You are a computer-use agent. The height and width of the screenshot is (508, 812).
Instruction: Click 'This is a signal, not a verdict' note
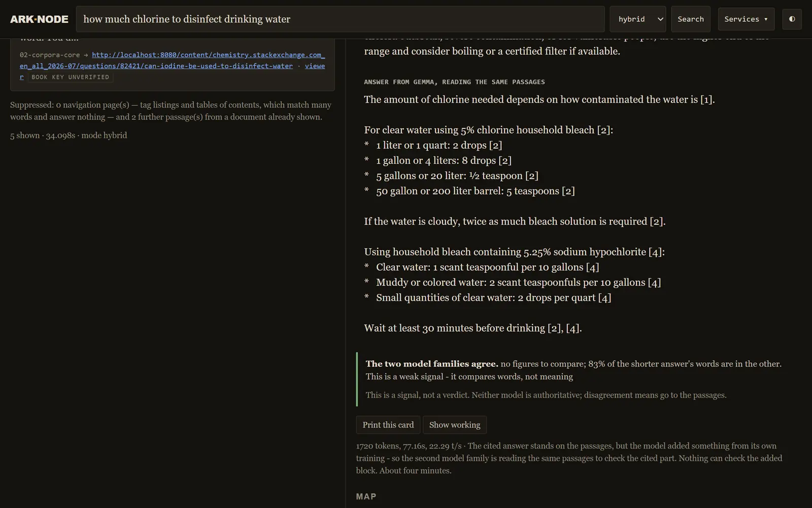coord(546,395)
